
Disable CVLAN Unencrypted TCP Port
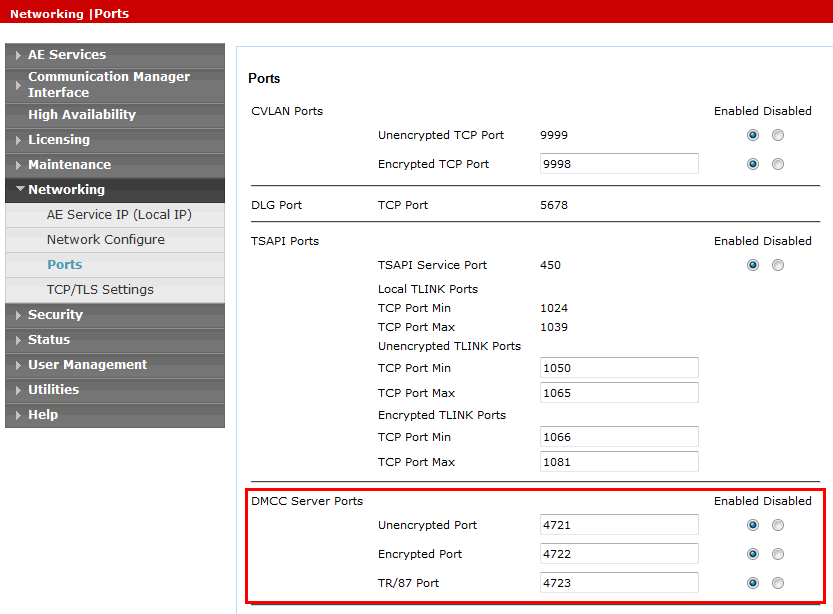pos(778,135)
